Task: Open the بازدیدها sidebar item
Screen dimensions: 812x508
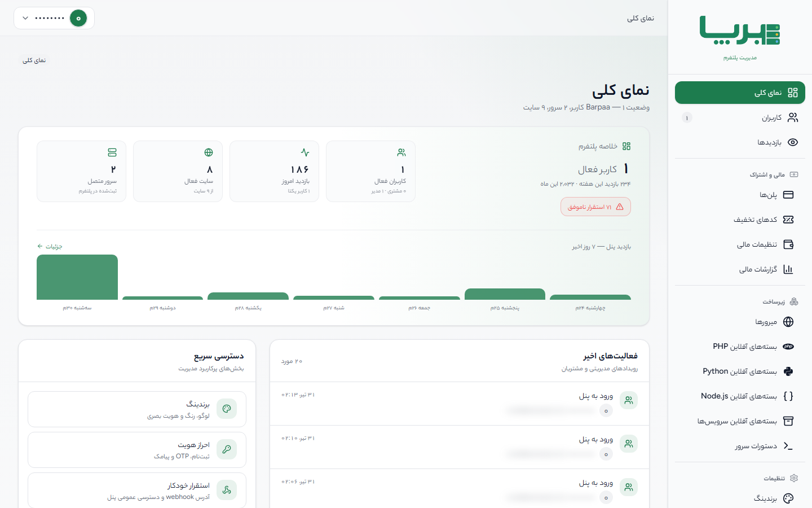Action: (x=740, y=142)
